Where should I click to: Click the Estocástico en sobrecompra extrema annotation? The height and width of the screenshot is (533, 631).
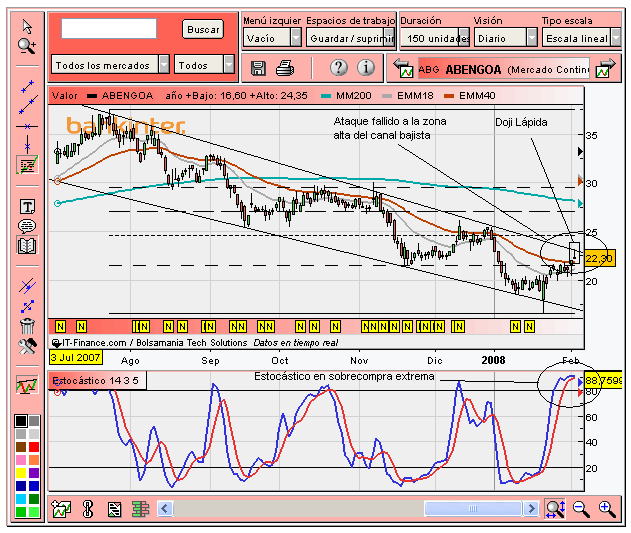(344, 376)
